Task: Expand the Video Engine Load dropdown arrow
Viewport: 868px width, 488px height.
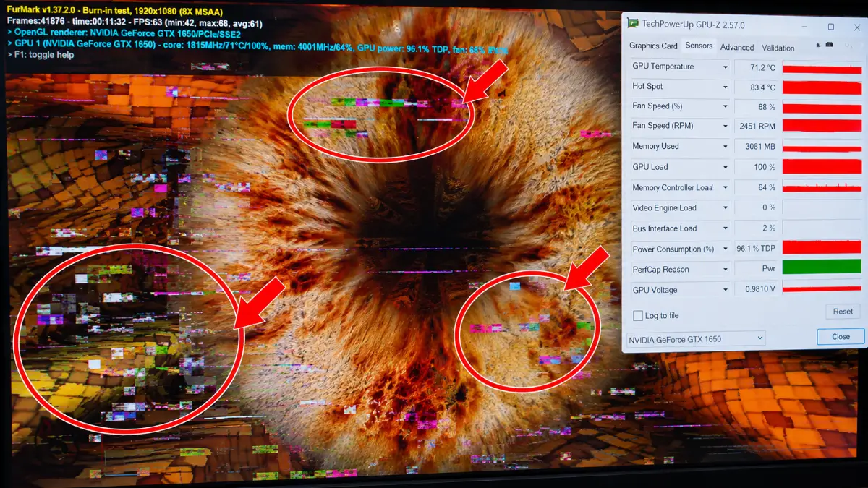Action: pyautogui.click(x=726, y=208)
